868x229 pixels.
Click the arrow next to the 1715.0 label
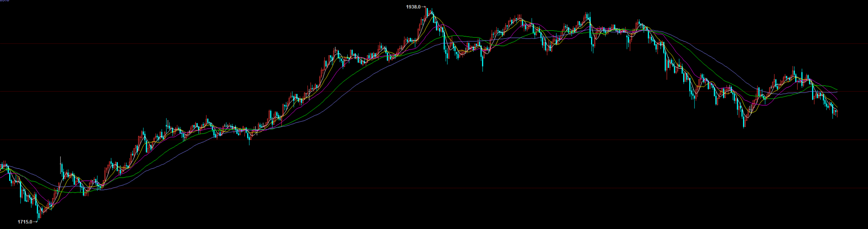(x=35, y=222)
